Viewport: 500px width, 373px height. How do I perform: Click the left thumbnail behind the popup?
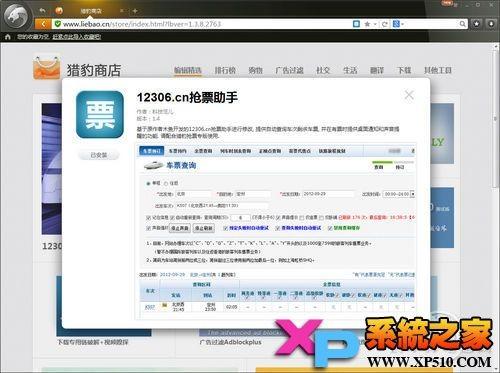(x=52, y=169)
